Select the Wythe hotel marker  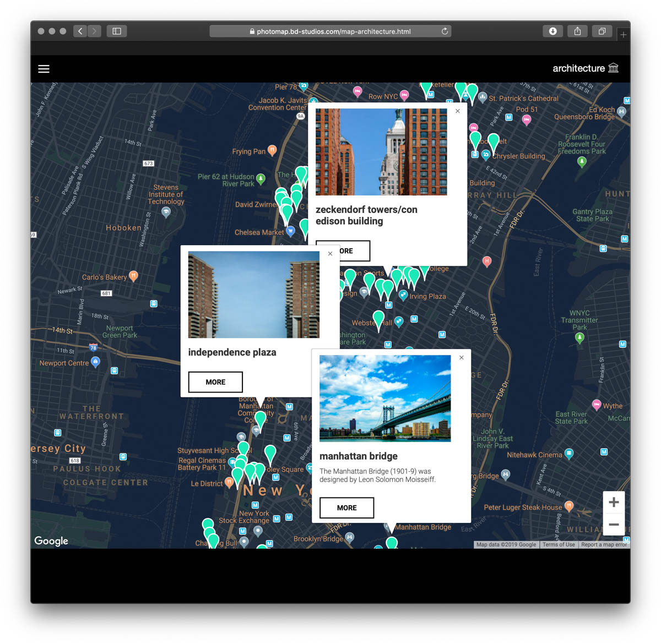click(x=597, y=405)
